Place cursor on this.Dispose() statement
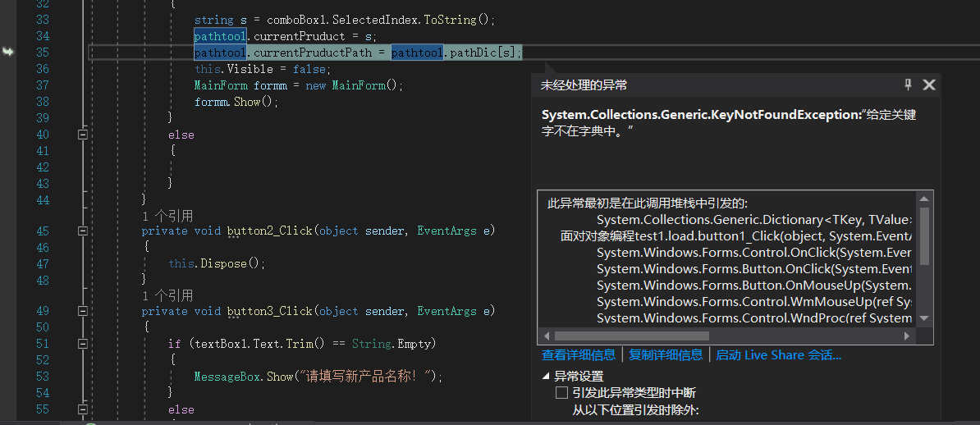 [x=217, y=263]
